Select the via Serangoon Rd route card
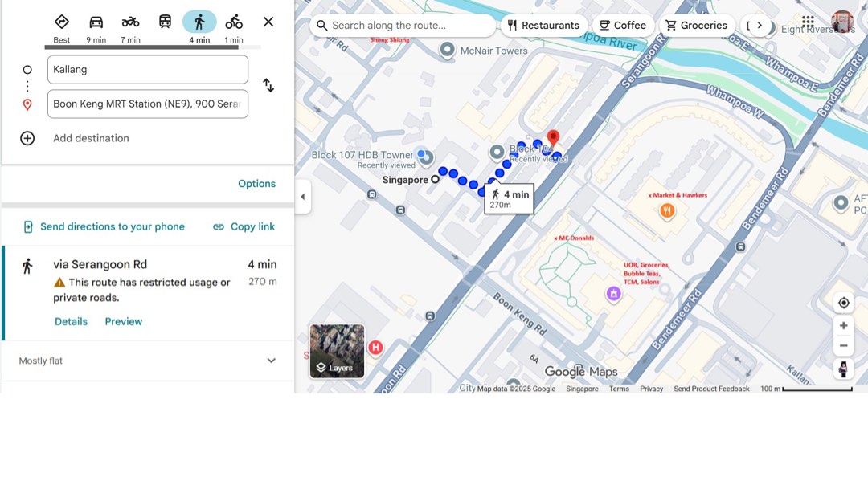Screen dimensions: 868x493 [x=148, y=293]
